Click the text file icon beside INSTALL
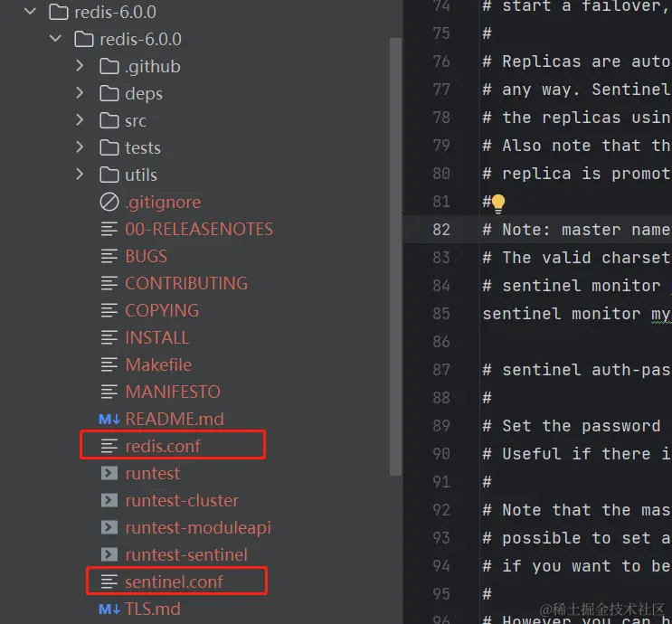The width and height of the screenshot is (672, 624). click(x=109, y=337)
